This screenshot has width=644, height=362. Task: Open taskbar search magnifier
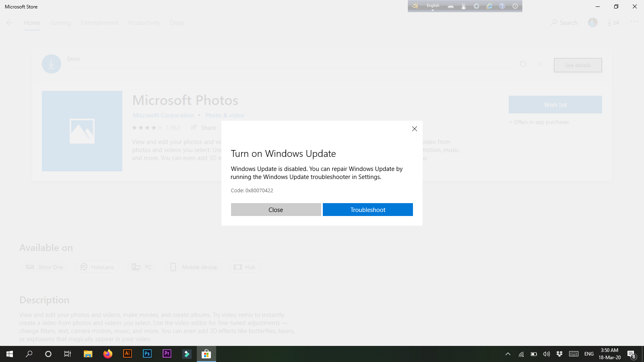pos(29,354)
